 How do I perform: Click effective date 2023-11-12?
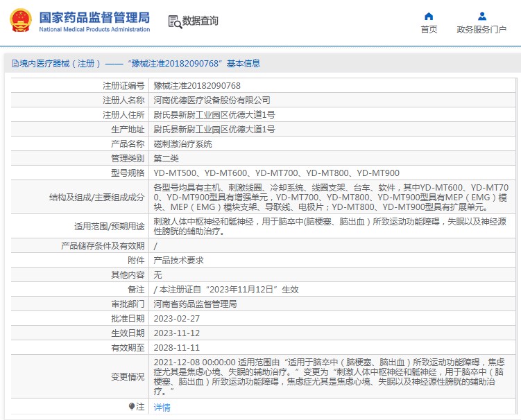pyautogui.click(x=177, y=333)
